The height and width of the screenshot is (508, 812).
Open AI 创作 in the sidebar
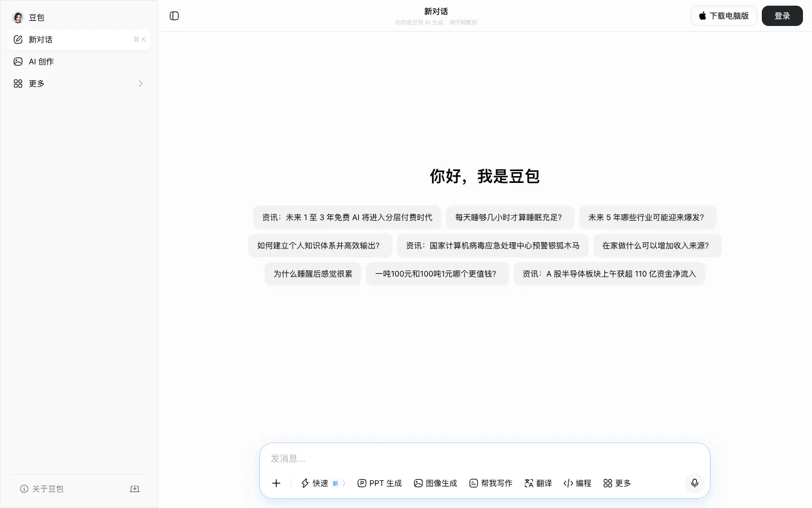coord(79,62)
